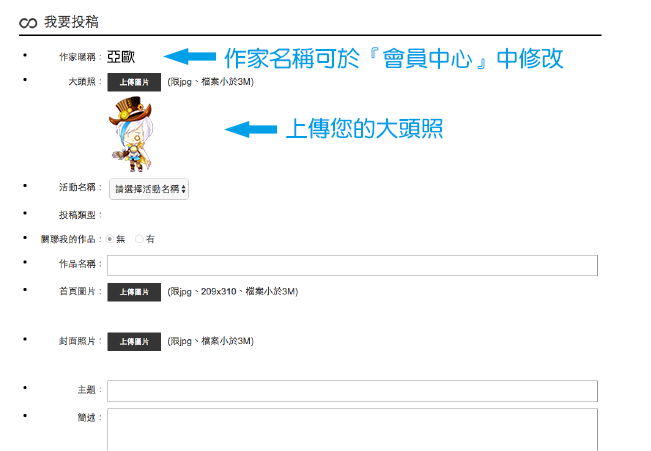
Task: Click the 投稿類型 label
Action: [x=78, y=215]
